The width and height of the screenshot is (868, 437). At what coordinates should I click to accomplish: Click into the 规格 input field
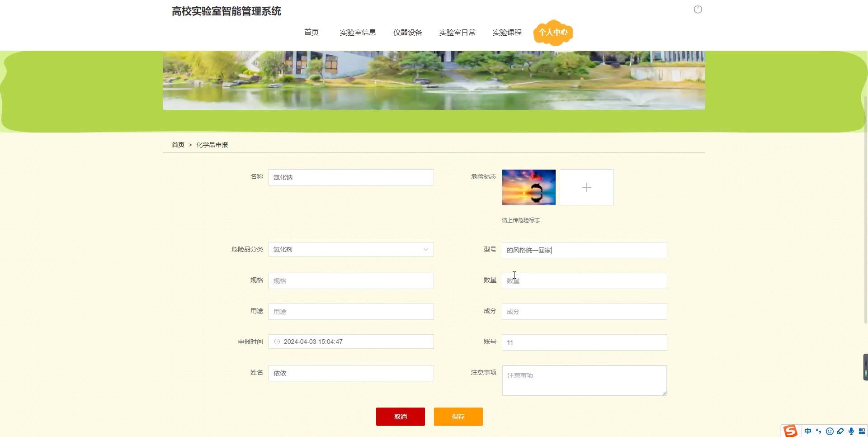click(351, 281)
